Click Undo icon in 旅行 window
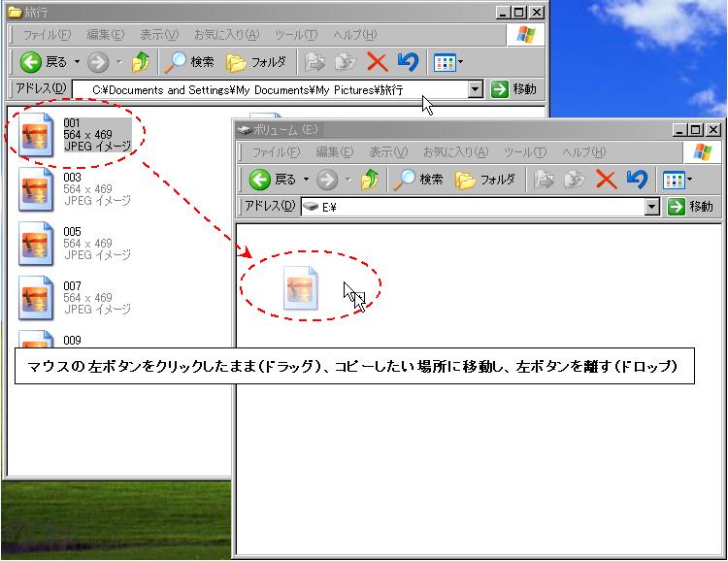 [x=408, y=62]
